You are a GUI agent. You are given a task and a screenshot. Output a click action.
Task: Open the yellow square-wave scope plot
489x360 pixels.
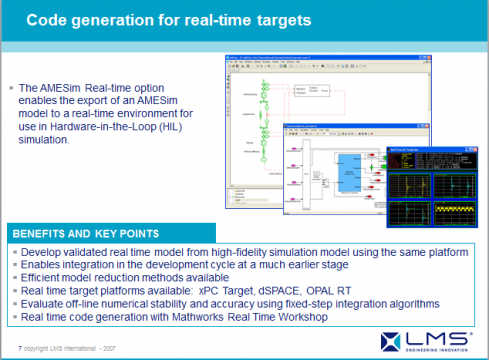click(454, 213)
